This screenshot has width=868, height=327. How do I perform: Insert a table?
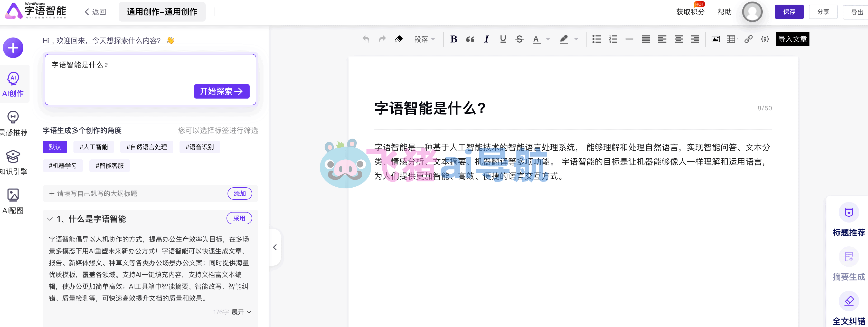click(731, 39)
